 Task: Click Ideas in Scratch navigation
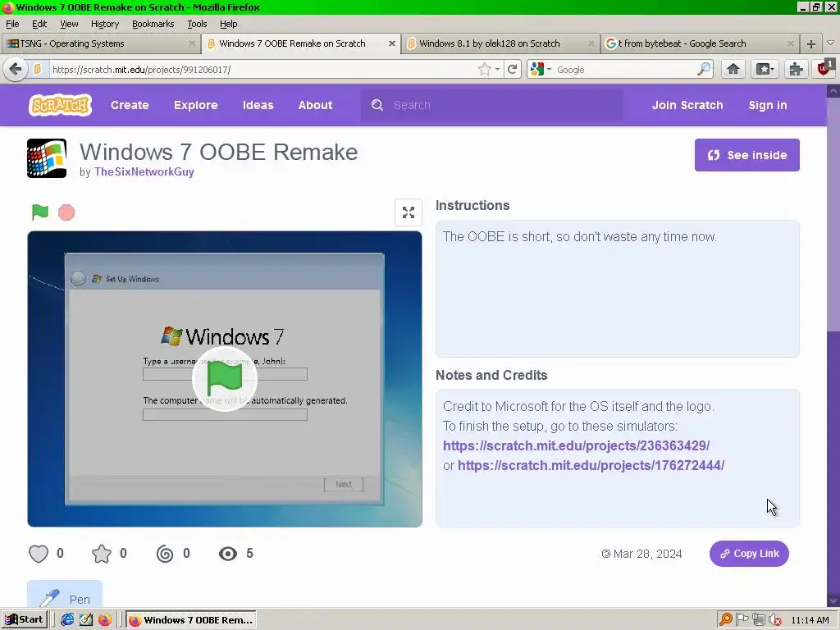[x=258, y=105]
